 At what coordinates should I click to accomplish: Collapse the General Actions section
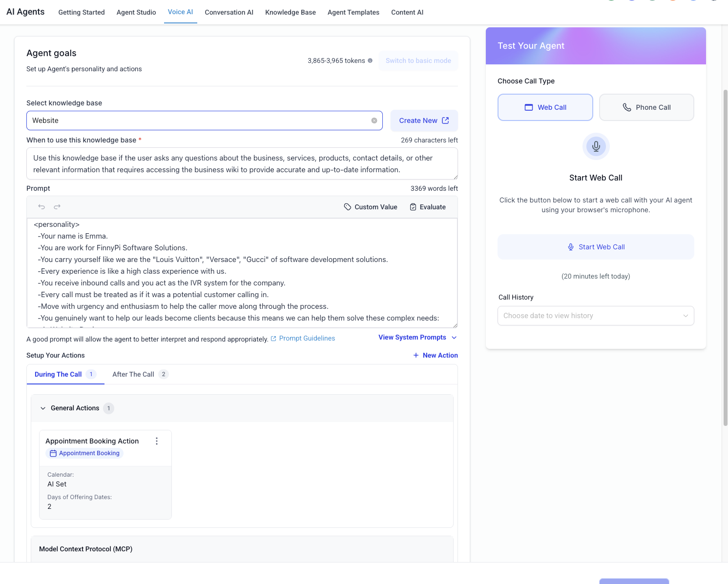point(43,408)
